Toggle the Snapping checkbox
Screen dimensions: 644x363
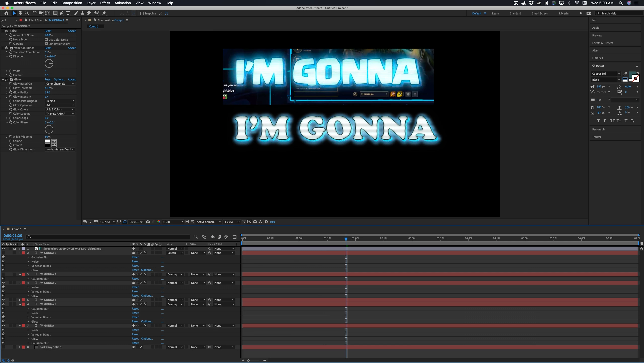(142, 13)
